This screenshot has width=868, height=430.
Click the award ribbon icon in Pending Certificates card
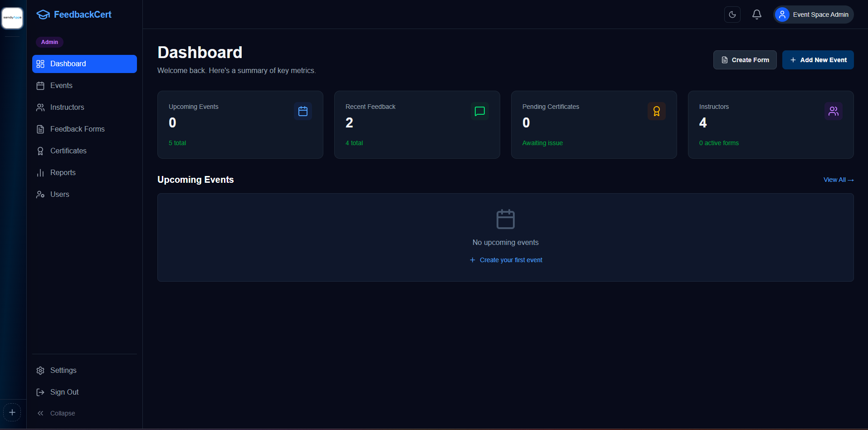tap(656, 111)
